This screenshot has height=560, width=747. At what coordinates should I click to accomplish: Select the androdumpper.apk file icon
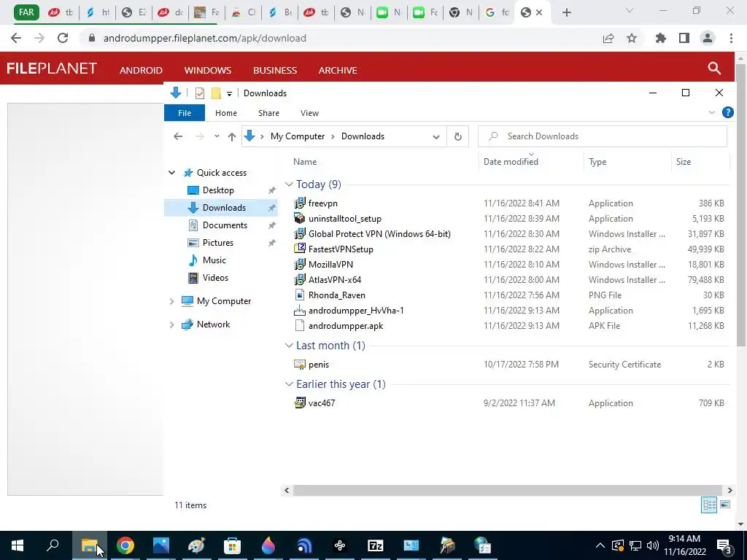tap(300, 326)
